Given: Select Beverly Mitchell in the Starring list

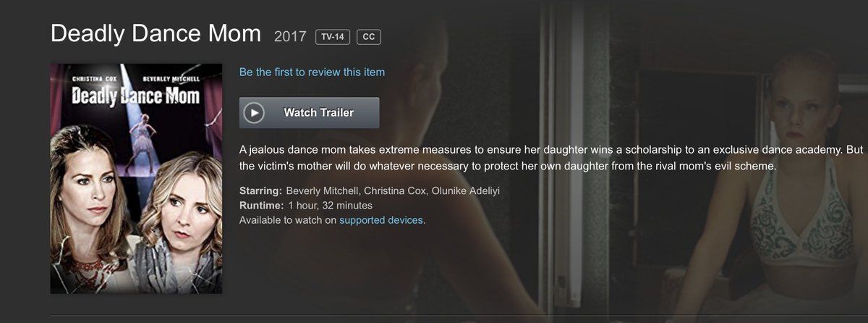Looking at the screenshot, I should pyautogui.click(x=322, y=191).
